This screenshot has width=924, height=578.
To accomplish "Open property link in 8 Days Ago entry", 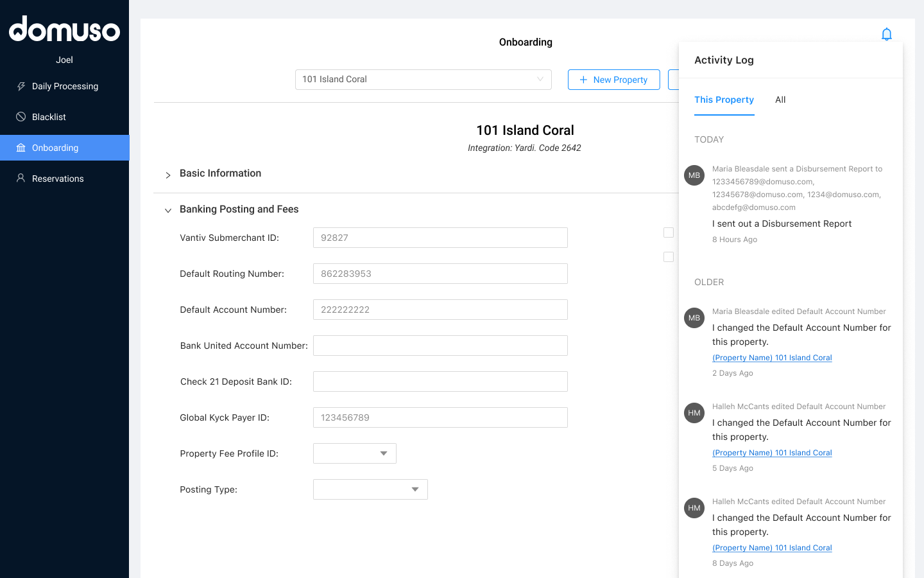I will tap(772, 548).
